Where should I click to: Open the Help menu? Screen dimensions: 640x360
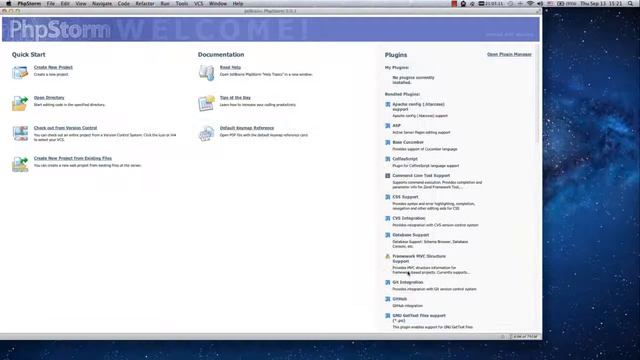(238, 4)
